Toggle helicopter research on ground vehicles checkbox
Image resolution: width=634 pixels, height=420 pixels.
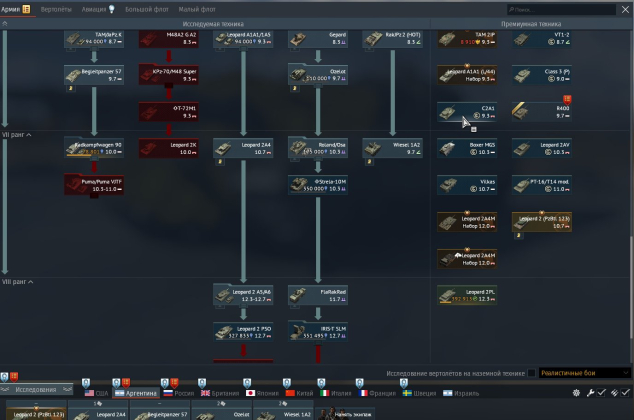pyautogui.click(x=532, y=372)
